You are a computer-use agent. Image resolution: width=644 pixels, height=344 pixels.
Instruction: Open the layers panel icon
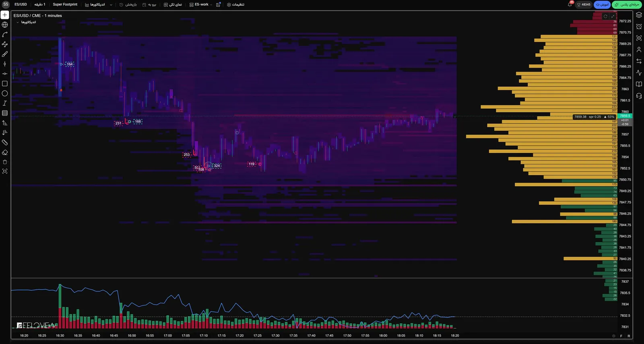point(639,15)
